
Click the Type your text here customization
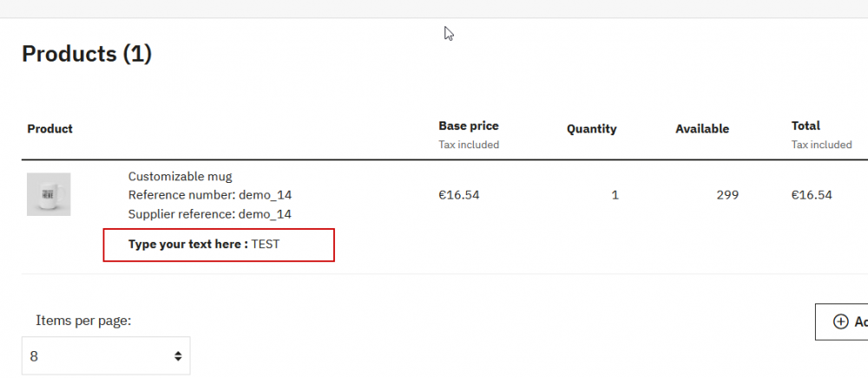204,244
